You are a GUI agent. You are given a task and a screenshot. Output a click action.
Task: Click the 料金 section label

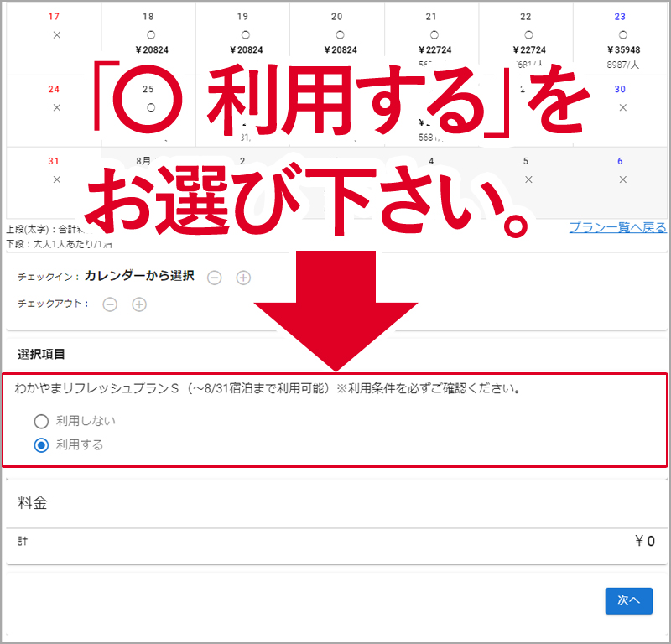pyautogui.click(x=33, y=503)
